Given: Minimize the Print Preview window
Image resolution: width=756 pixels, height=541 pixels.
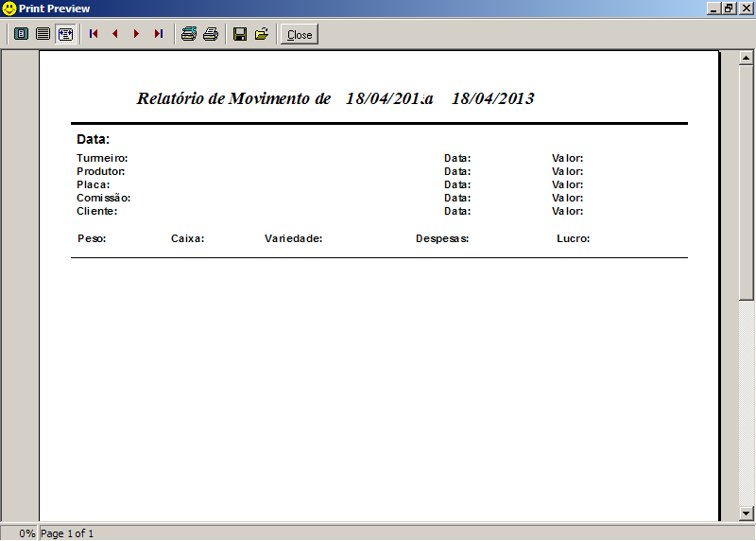Looking at the screenshot, I should click(x=713, y=9).
